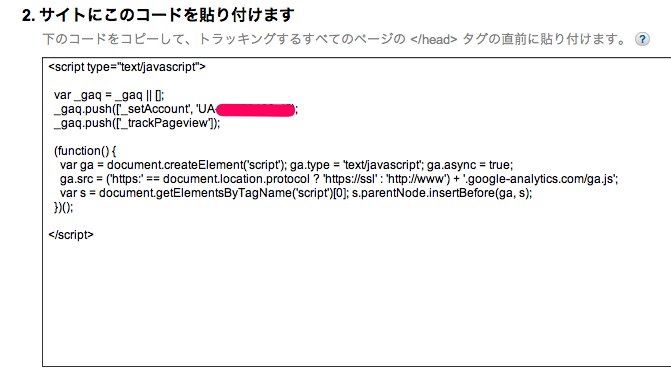This screenshot has height=391, width=671.
Task: Open the help question mark icon
Action: pos(642,39)
